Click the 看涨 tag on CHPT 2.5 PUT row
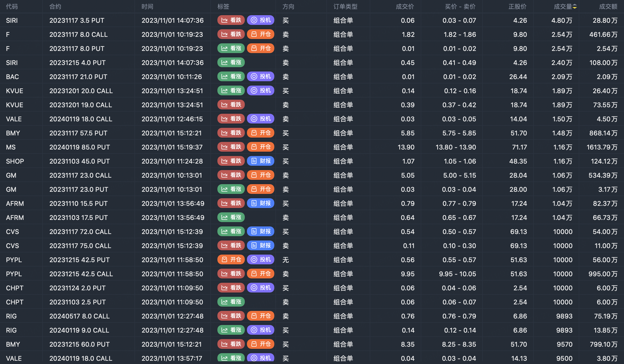 (x=231, y=302)
